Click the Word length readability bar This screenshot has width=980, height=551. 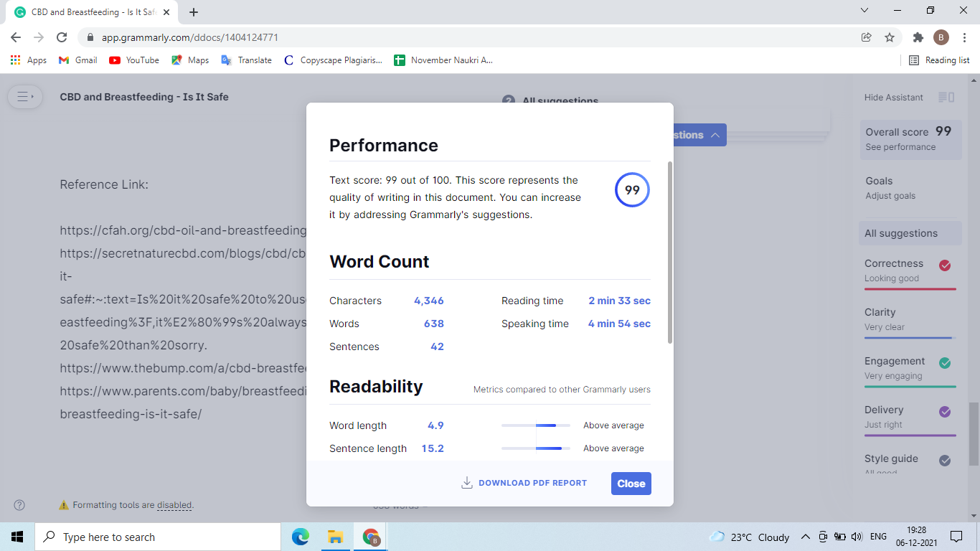point(536,425)
